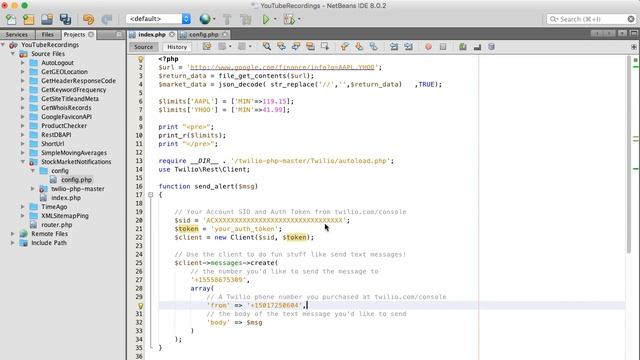The height and width of the screenshot is (360, 640).
Task: Click the Save All toolbar icon
Action: [65, 19]
